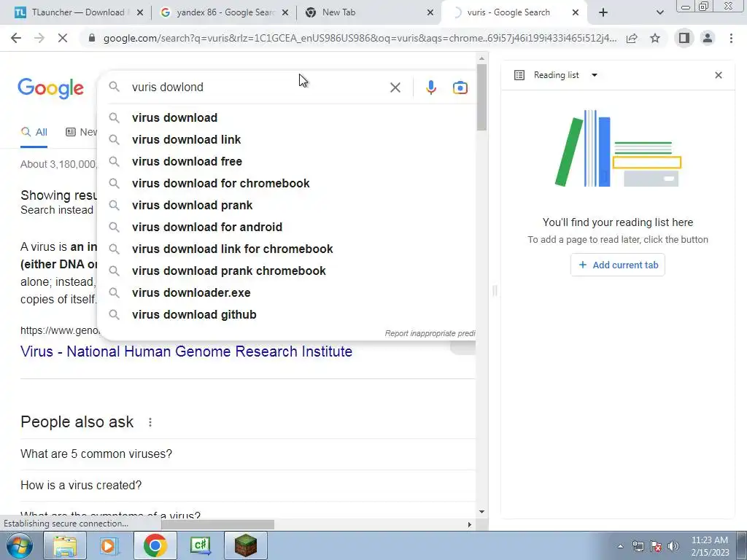Select suggestion 'virus download prank'
The image size is (747, 560).
pos(286,205)
